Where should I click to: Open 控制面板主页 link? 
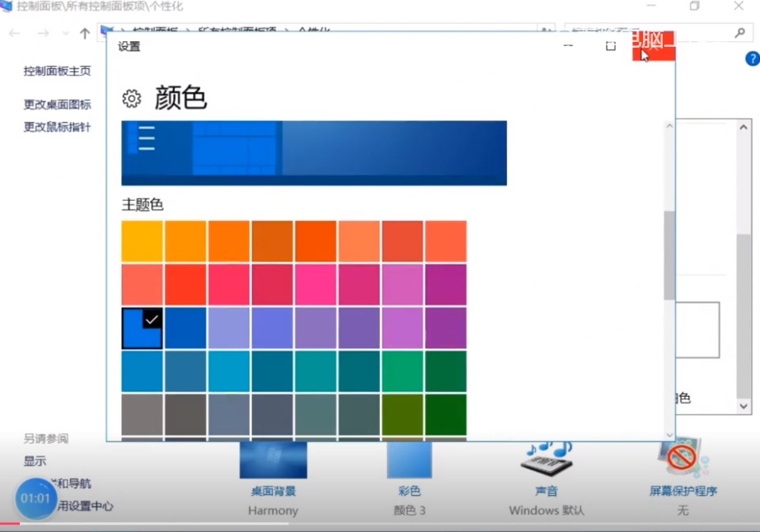click(x=57, y=71)
